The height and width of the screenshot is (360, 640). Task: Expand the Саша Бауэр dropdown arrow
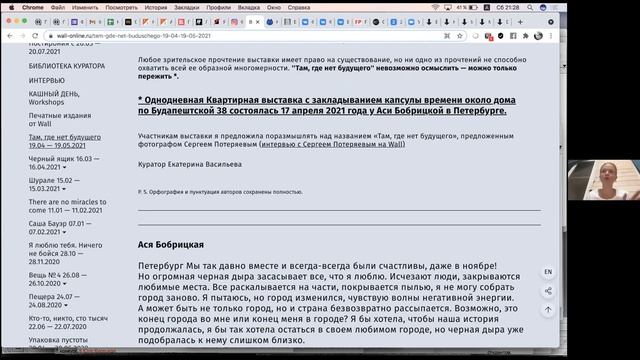coord(64,232)
